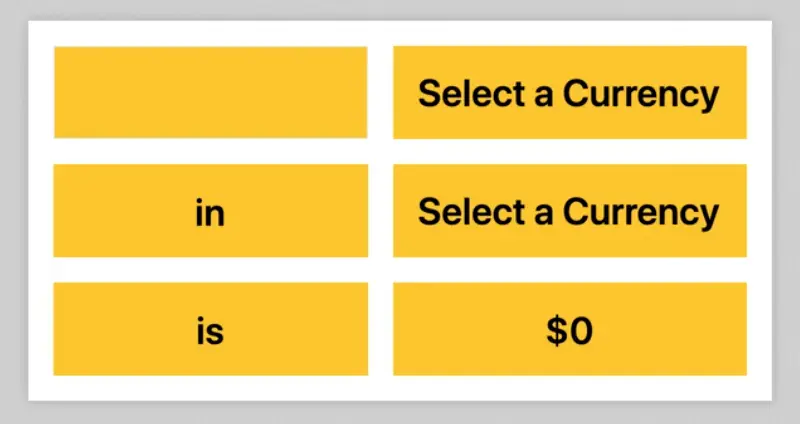Click the empty yellow amount input field

(x=210, y=92)
